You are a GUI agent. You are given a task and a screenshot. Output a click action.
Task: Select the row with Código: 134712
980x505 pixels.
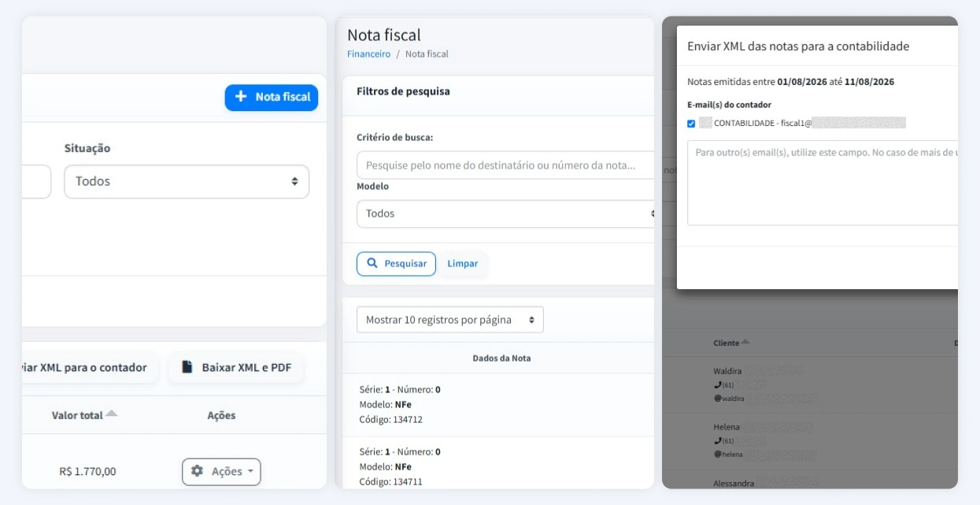point(498,405)
